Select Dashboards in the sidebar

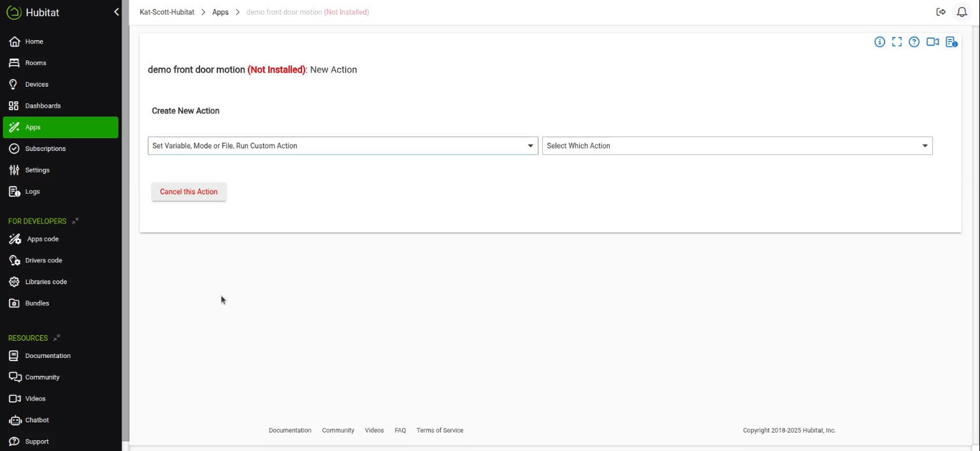(61, 106)
